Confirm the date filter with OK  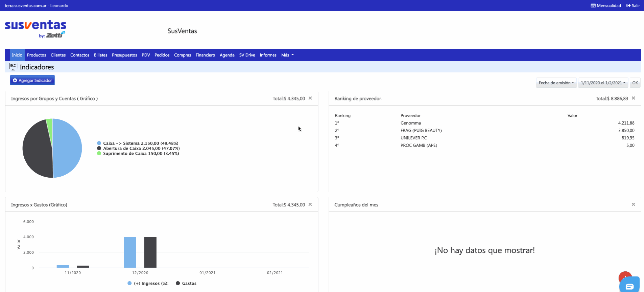pyautogui.click(x=635, y=83)
